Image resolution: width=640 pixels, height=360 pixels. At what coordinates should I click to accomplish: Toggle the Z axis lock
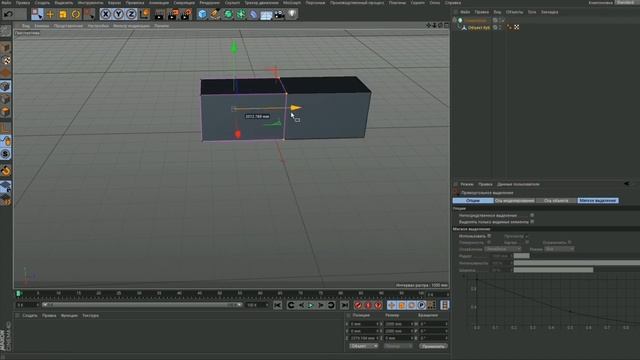pos(131,14)
